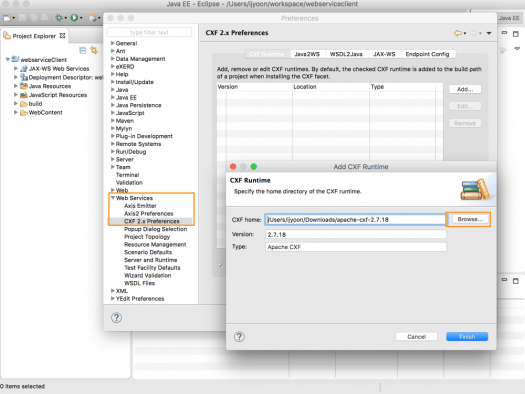Screen dimensions: 525x394
Task: Collapse the webserviceClient project node
Action: click(x=7, y=59)
